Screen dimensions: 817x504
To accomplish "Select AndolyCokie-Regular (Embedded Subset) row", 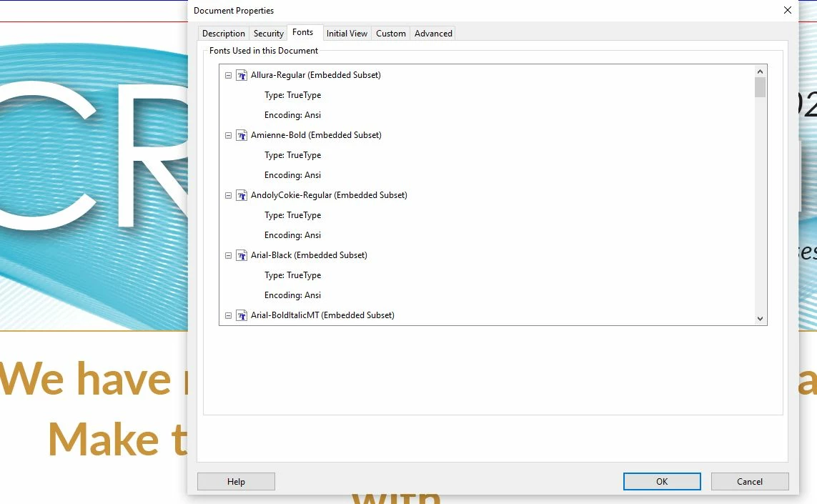I will (329, 195).
